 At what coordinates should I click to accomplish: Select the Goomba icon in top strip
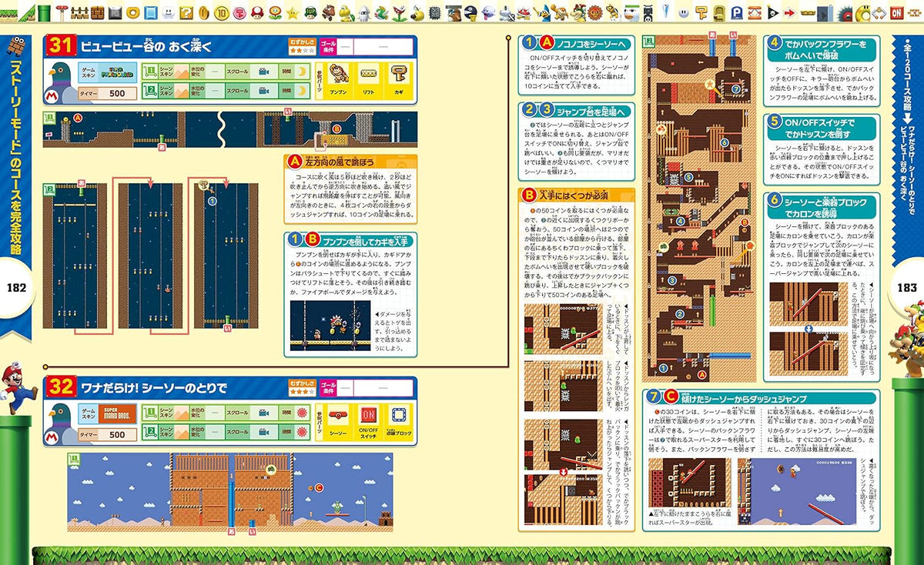tap(328, 13)
